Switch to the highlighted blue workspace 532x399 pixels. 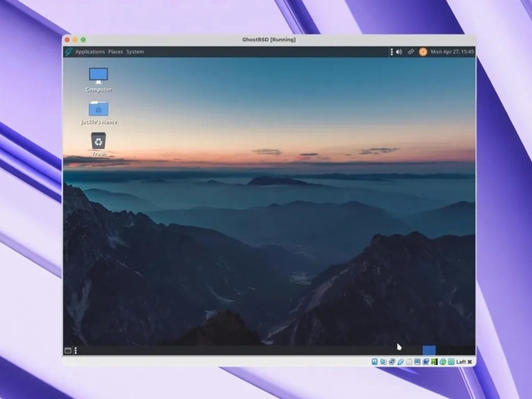point(429,350)
